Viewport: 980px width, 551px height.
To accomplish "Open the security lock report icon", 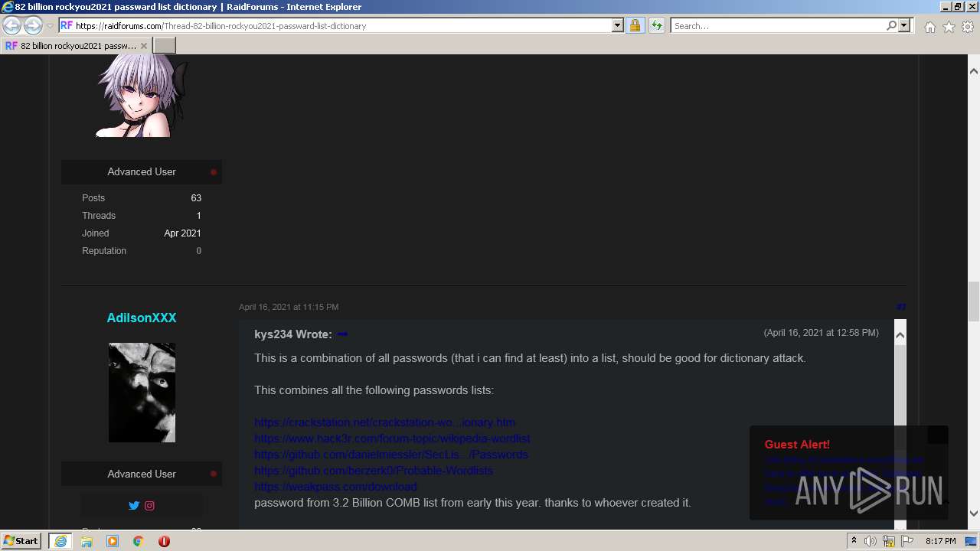I will click(x=635, y=25).
